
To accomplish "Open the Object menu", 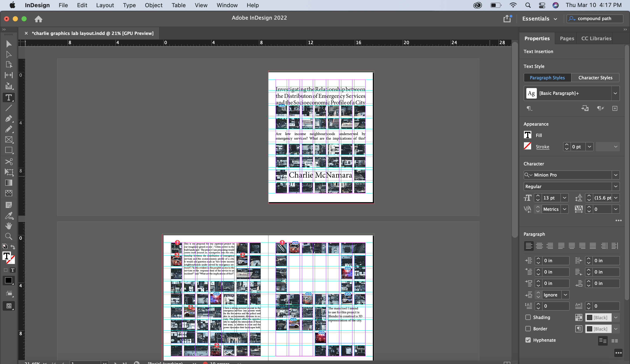I will pyautogui.click(x=154, y=5).
